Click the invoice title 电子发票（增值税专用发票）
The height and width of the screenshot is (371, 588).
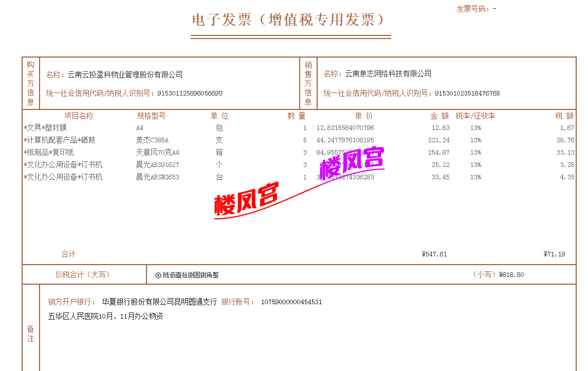(x=289, y=20)
